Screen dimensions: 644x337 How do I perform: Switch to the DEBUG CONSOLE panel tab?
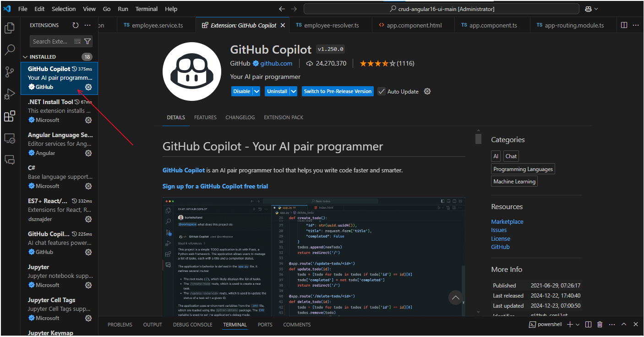[x=193, y=325]
